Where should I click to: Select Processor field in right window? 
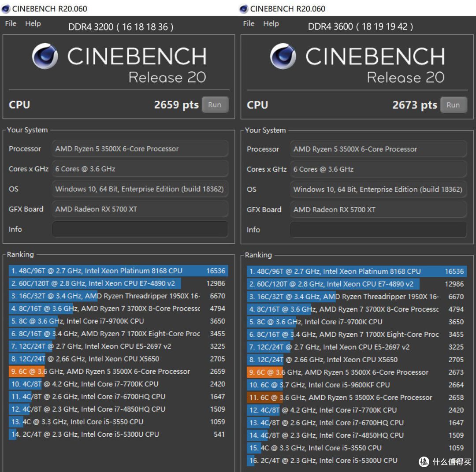pos(378,149)
